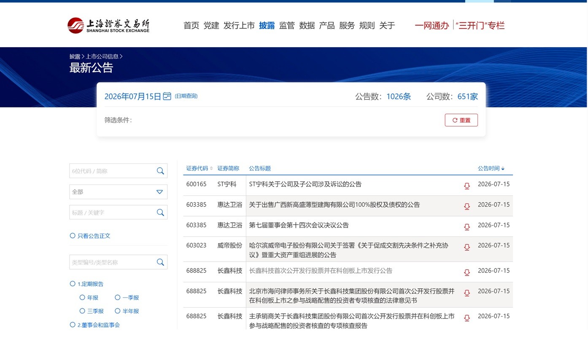
Task: Click ST宁科 security name cell
Action: 227,184
